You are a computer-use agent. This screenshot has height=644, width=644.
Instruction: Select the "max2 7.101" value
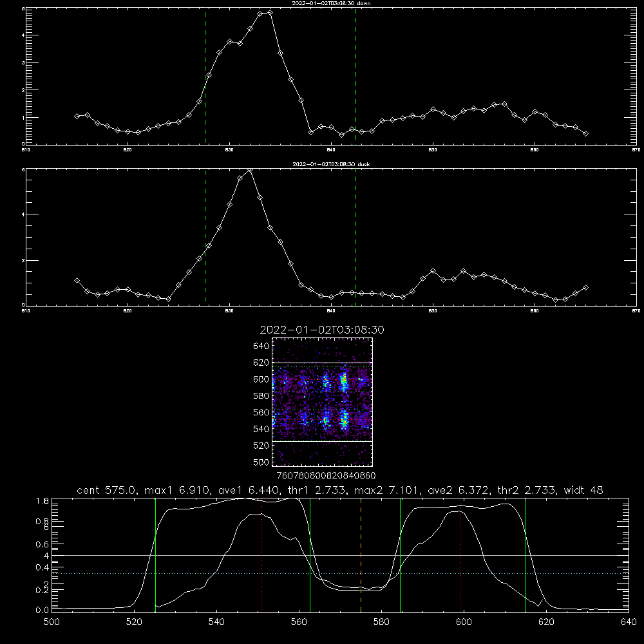click(x=387, y=490)
